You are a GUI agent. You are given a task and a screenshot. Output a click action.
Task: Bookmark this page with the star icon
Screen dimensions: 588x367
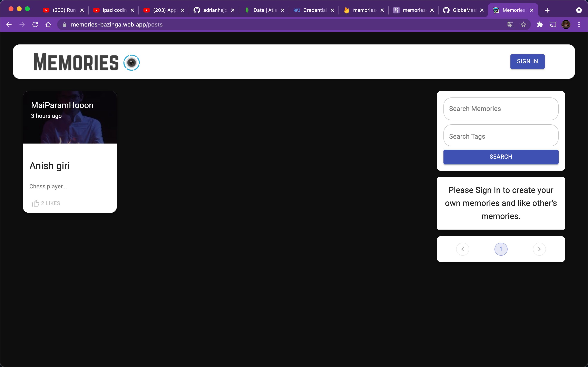click(x=523, y=24)
